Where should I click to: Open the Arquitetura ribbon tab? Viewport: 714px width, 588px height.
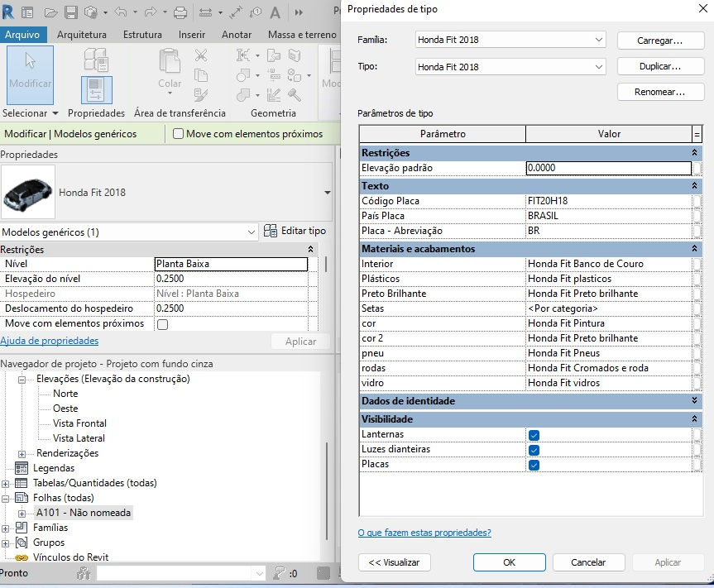[x=82, y=35]
